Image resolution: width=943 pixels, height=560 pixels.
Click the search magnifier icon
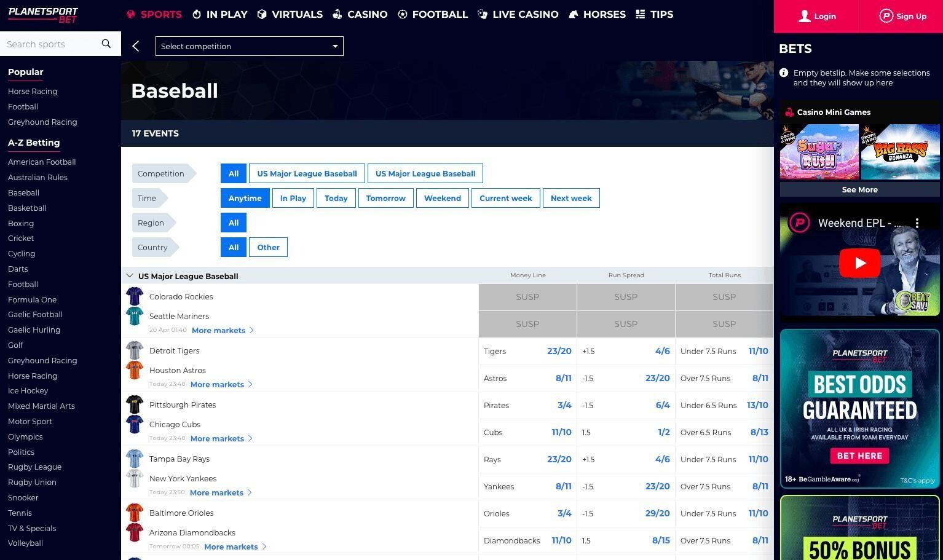106,44
